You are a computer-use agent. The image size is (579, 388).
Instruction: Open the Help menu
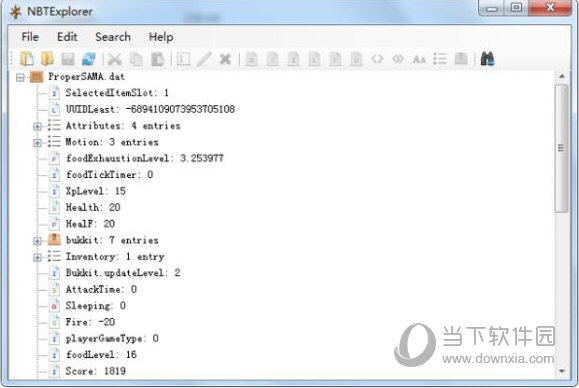pos(161,37)
